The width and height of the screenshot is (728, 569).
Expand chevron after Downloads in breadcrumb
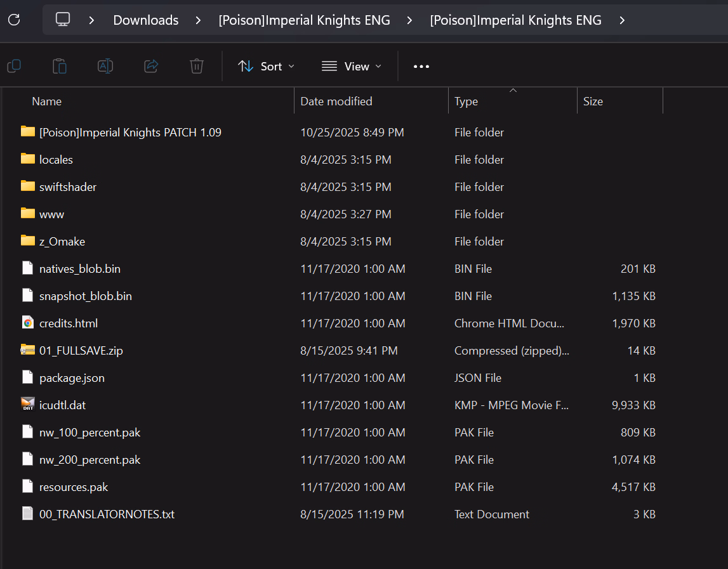click(x=199, y=20)
